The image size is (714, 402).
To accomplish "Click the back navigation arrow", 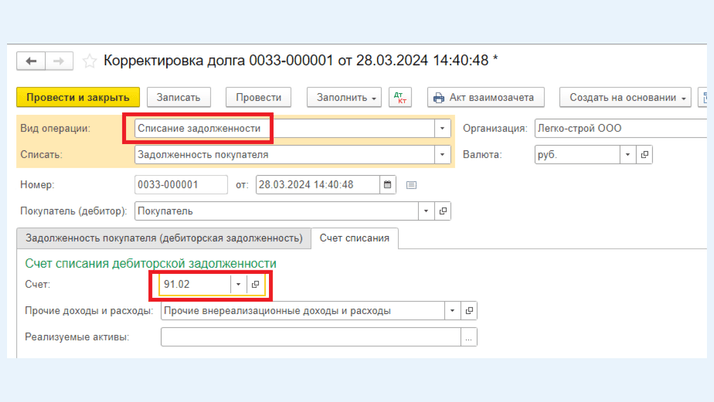I will pyautogui.click(x=32, y=61).
